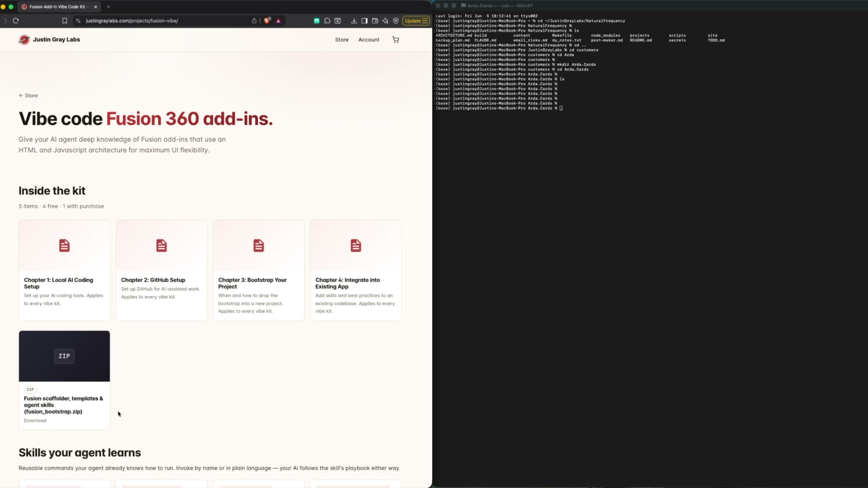Click 'my_notes.txt' in the terminal listing
The width and height of the screenshot is (868, 488).
tap(566, 40)
